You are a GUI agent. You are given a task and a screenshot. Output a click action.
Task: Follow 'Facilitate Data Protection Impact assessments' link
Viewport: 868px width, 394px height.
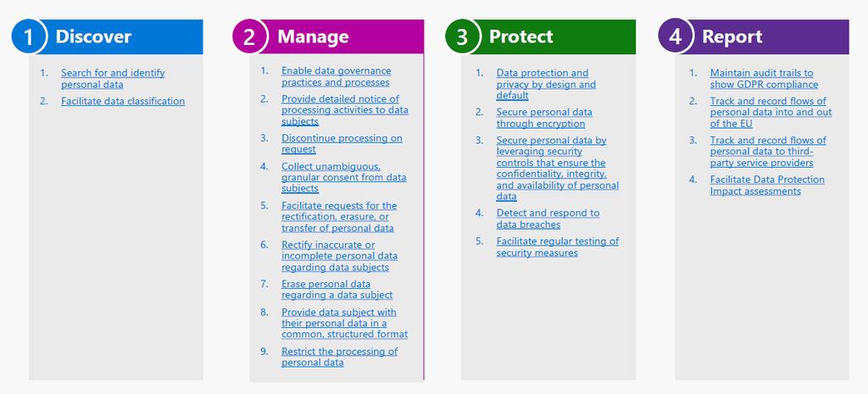[767, 186]
